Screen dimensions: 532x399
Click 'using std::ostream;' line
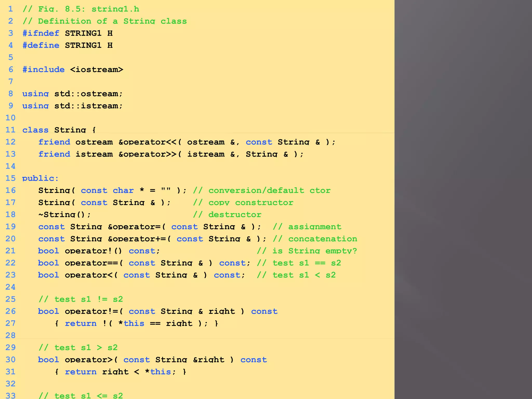72,94
